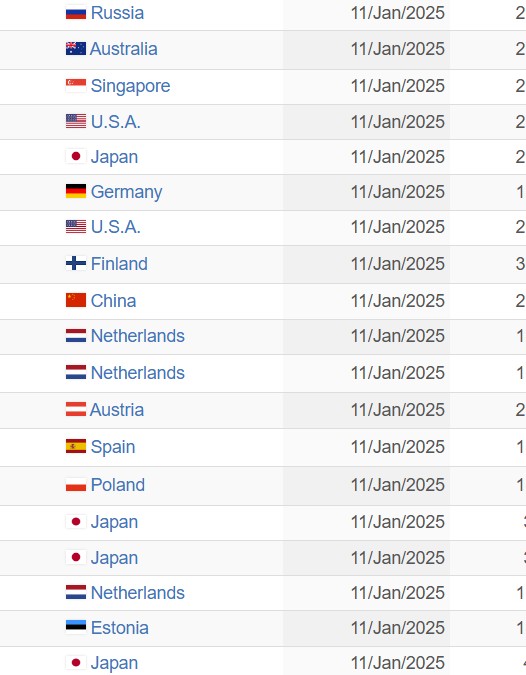Open the Estonia country link

point(120,628)
